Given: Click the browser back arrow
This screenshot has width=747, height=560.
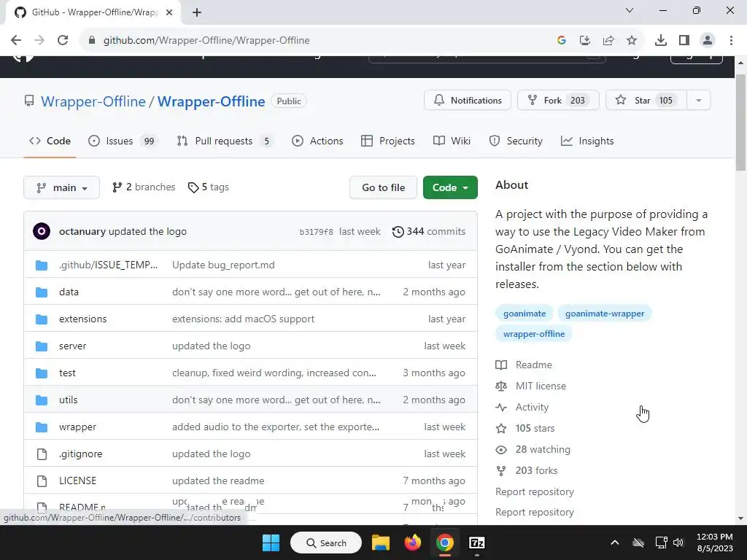Looking at the screenshot, I should [x=16, y=41].
